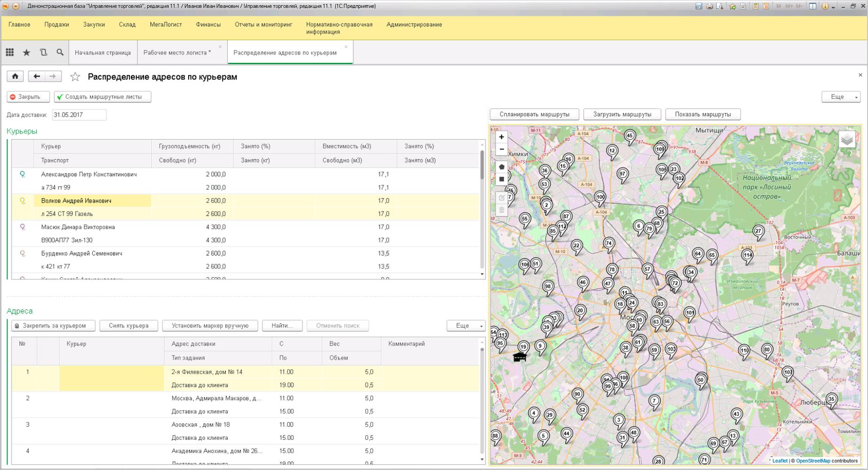The height and width of the screenshot is (470, 868).
Task: Navigate back with the left arrow
Action: pos(37,76)
